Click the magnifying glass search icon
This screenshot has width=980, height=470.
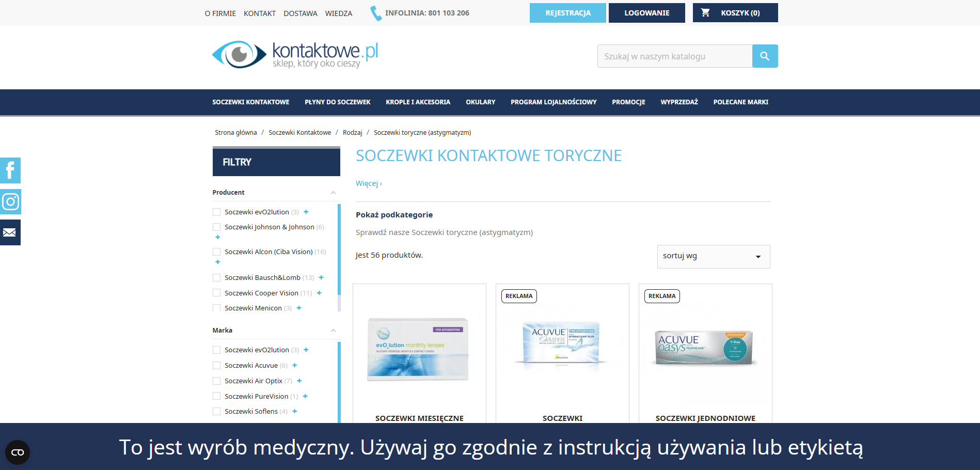[765, 56]
